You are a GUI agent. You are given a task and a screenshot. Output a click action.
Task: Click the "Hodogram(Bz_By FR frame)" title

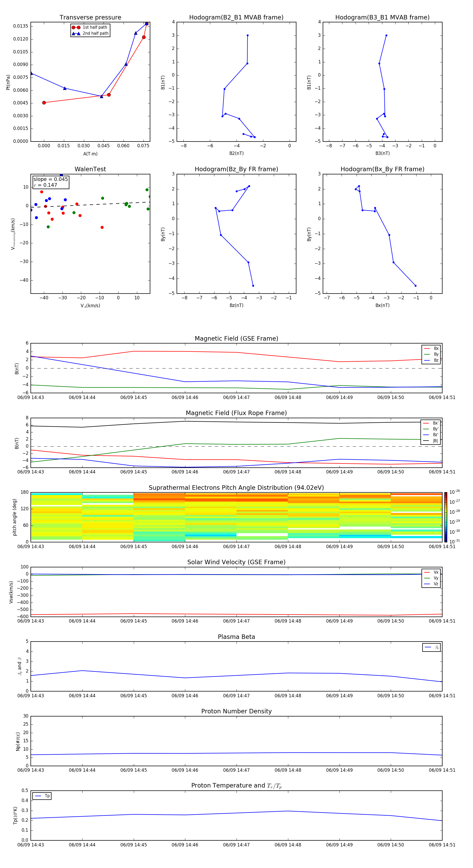[236, 169]
